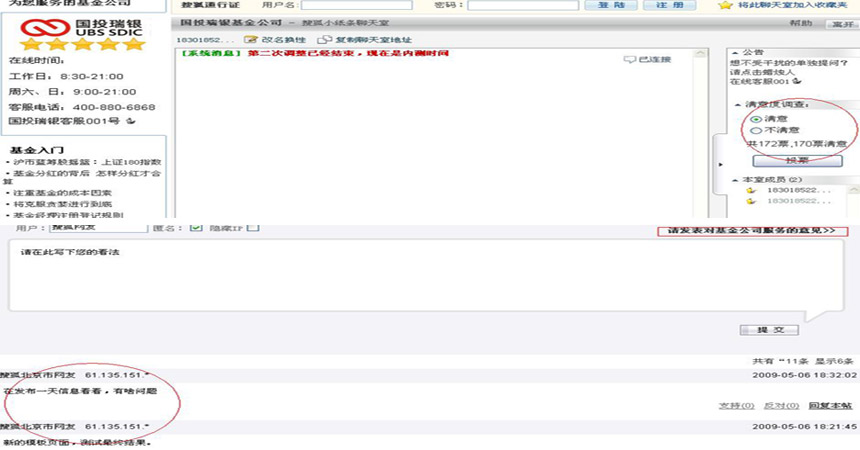Toggle the 隐藏IP checkbox

coord(253,227)
